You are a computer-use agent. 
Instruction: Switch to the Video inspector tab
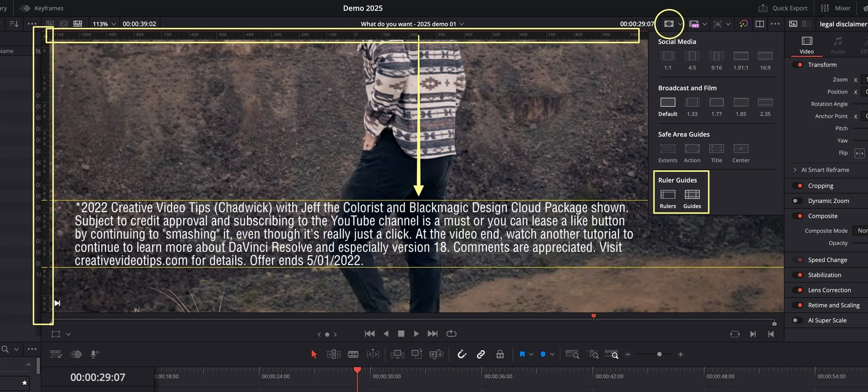pyautogui.click(x=807, y=45)
